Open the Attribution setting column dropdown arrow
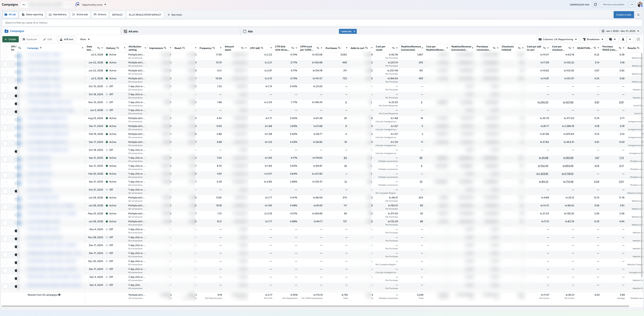 (145, 48)
